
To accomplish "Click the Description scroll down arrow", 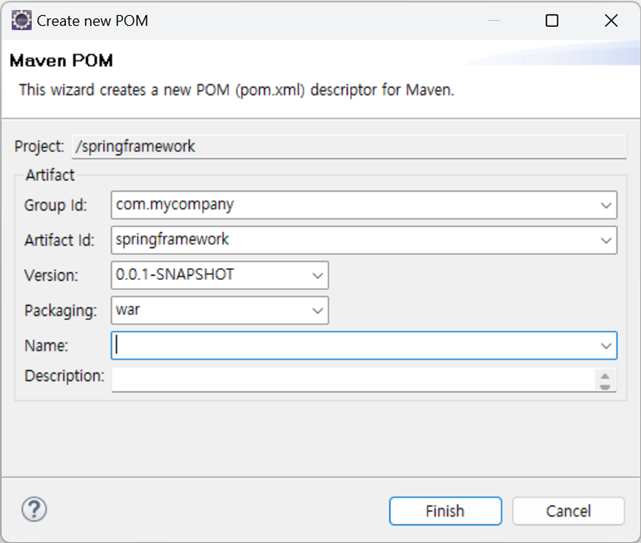I will (x=605, y=386).
